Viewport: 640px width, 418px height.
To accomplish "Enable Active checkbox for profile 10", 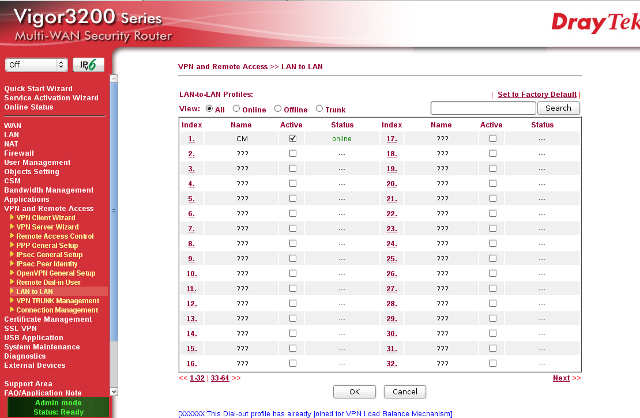I will tap(293, 273).
